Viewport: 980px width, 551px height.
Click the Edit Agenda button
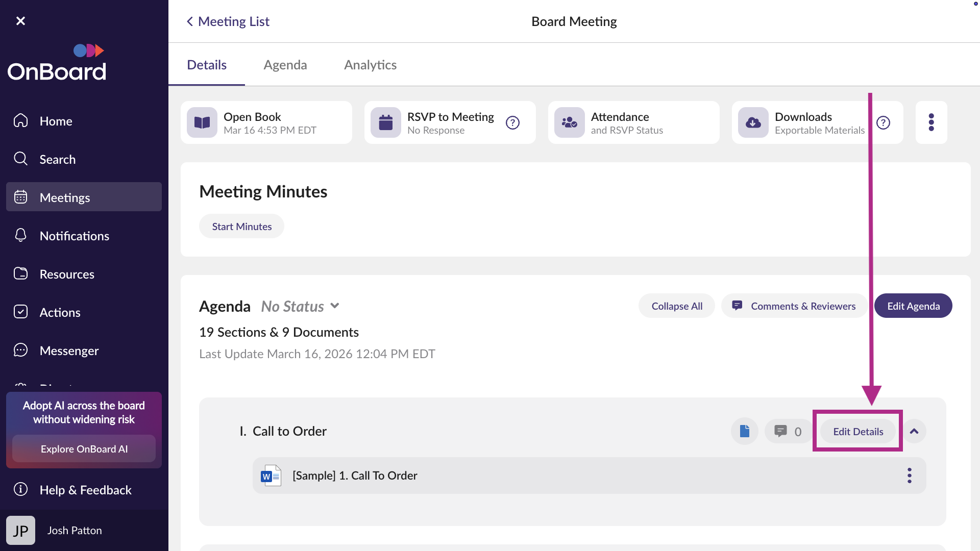pyautogui.click(x=913, y=306)
